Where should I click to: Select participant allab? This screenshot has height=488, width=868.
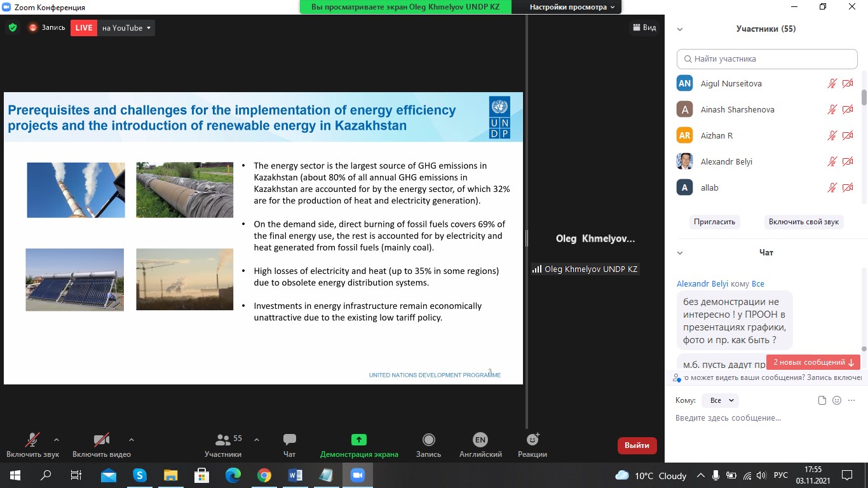tap(709, 187)
